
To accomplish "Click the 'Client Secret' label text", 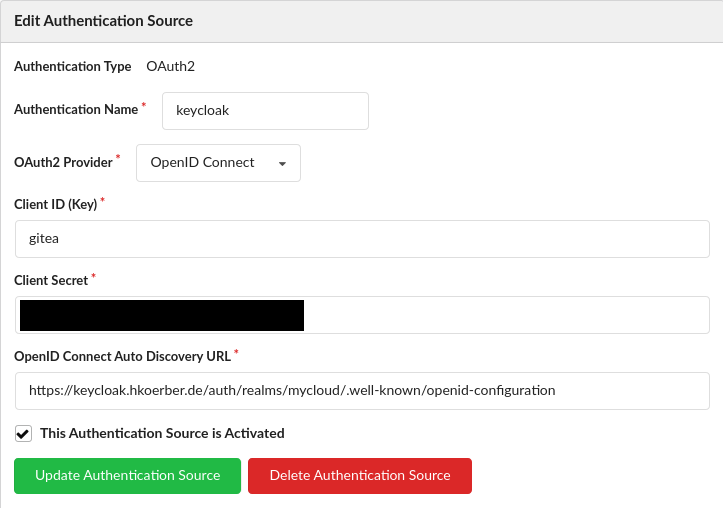I will (51, 281).
